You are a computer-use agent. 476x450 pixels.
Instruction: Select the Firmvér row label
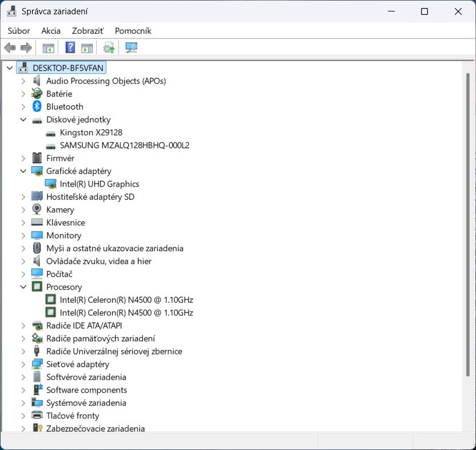click(x=60, y=158)
